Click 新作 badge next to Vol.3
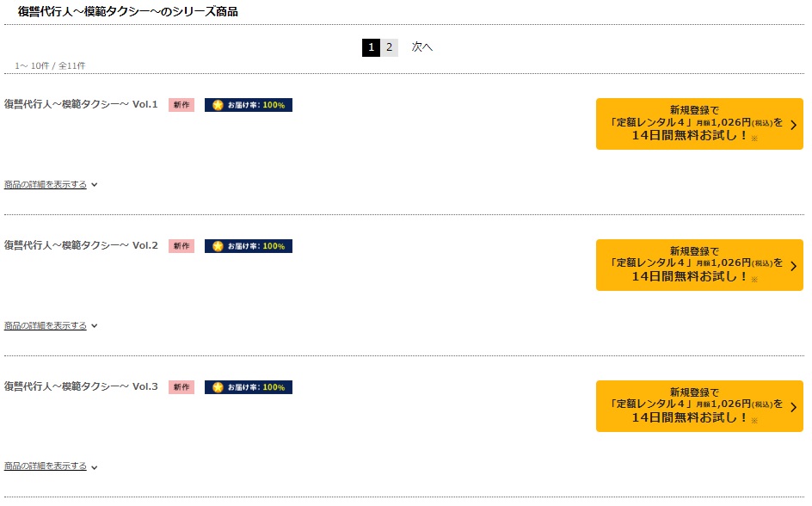Screen dimensions: 812x506 (x=181, y=387)
